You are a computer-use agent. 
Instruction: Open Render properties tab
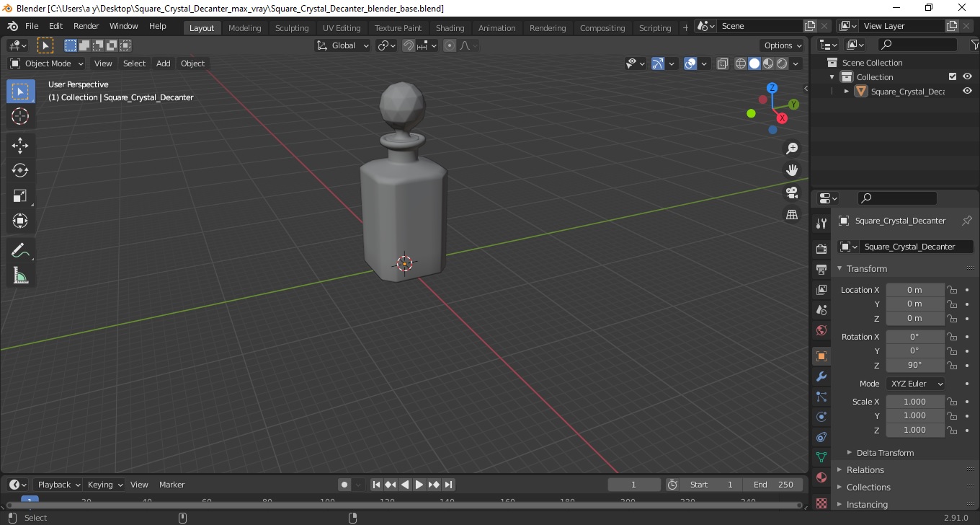821,249
